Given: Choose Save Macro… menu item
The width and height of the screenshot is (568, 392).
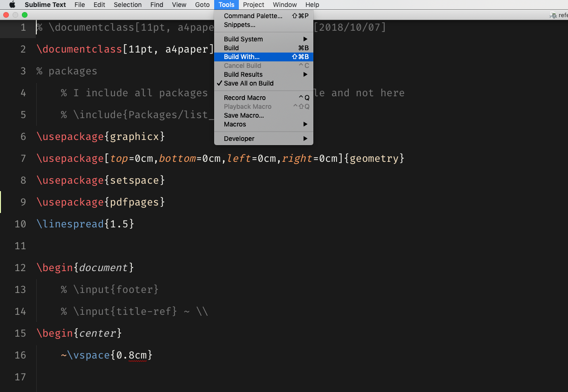Looking at the screenshot, I should pyautogui.click(x=264, y=115).
